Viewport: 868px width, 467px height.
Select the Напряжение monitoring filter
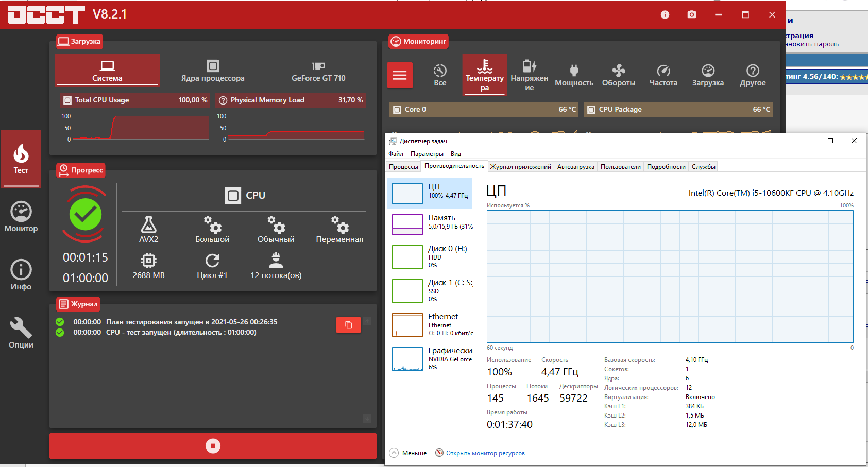530,75
